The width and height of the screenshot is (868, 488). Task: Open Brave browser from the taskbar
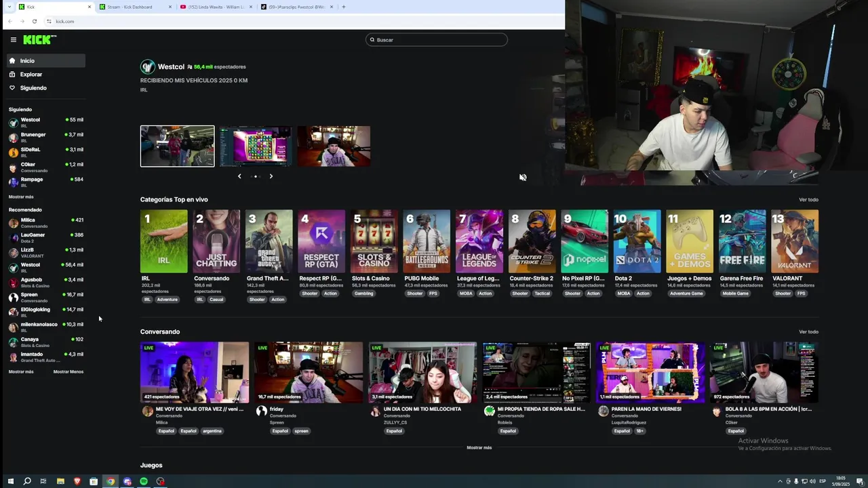77,481
